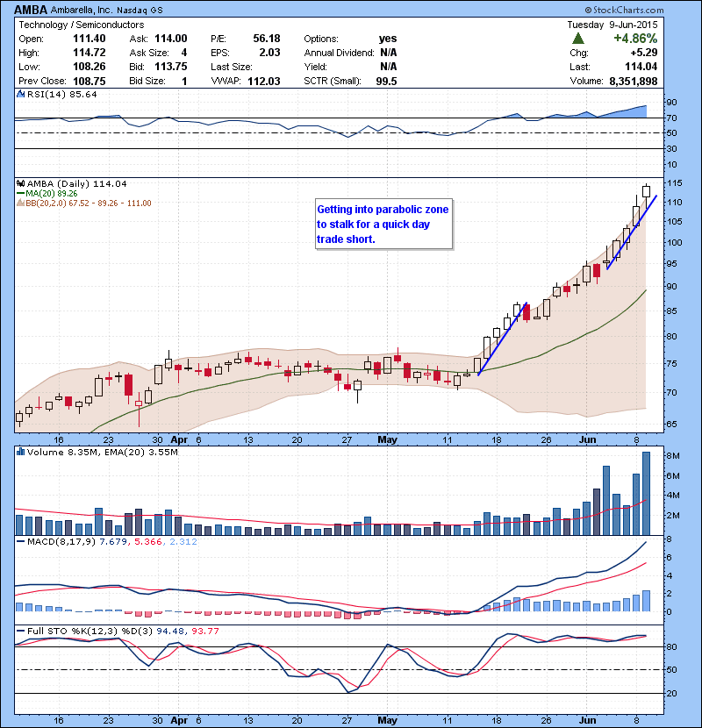The height and width of the screenshot is (728, 702).
Task: Click the May label on price chart axis
Action: coord(387,439)
